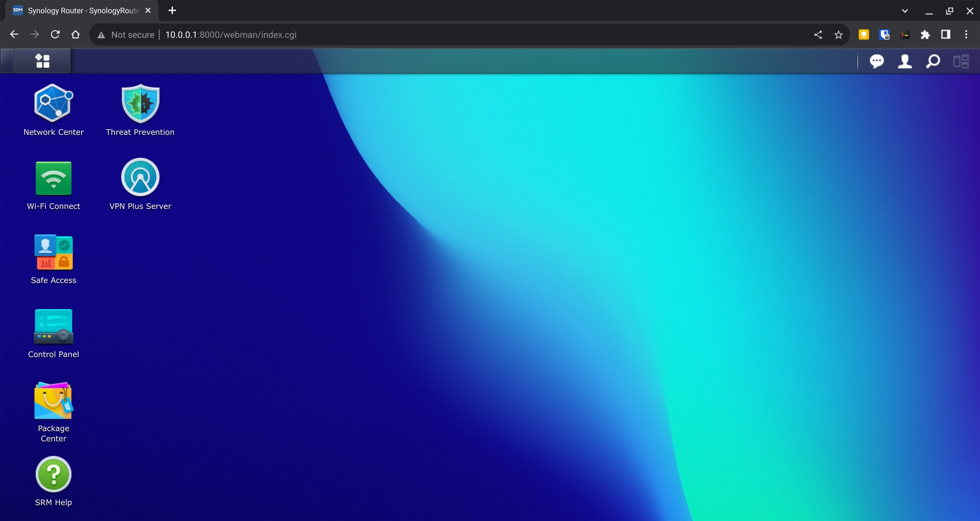Screen dimensions: 980x521
Task: Open the tab search chevron
Action: click(x=905, y=11)
